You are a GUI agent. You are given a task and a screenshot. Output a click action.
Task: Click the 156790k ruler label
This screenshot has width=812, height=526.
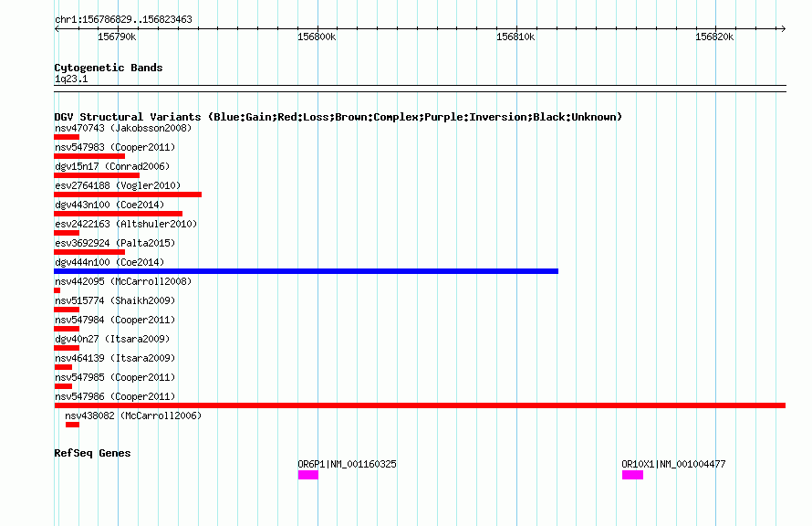(117, 37)
